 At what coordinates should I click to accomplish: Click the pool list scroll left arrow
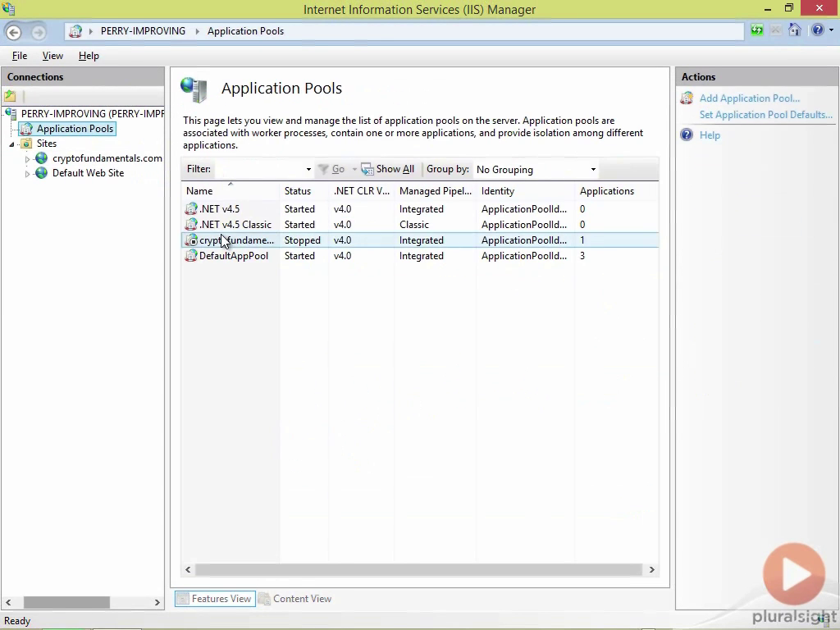[188, 569]
